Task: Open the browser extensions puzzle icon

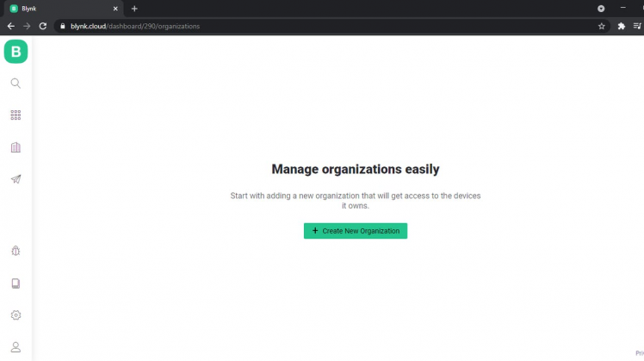Action: click(621, 27)
